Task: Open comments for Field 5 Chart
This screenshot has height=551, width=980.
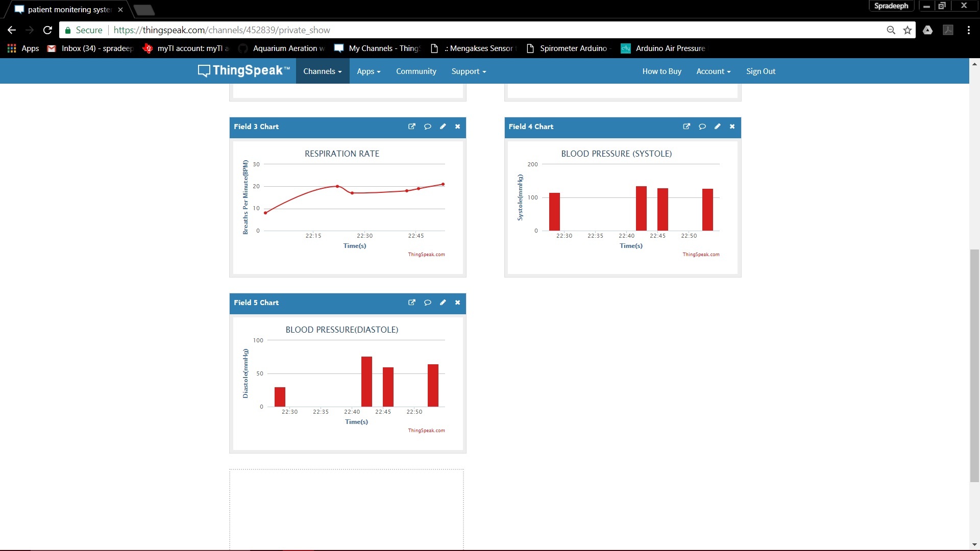Action: 428,303
